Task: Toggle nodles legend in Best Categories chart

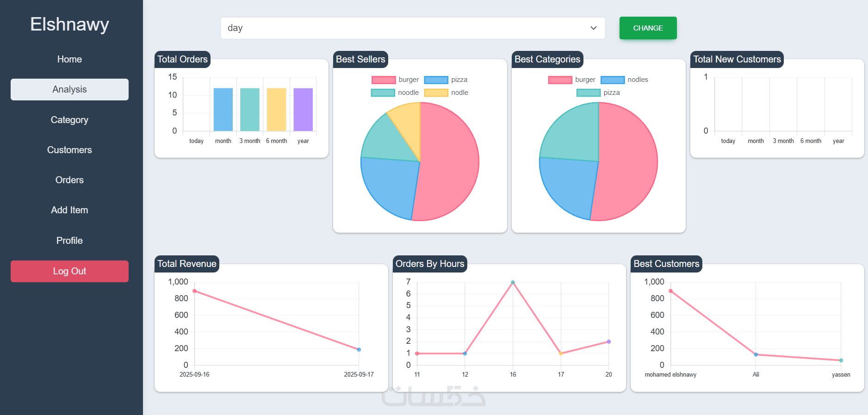Action: [624, 80]
